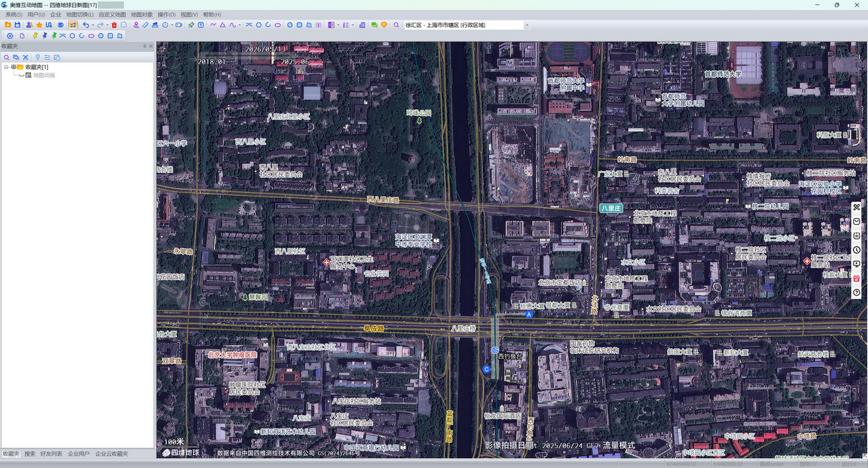
Task: Click the mail envelope icon in right sidebar
Action: [x=857, y=221]
